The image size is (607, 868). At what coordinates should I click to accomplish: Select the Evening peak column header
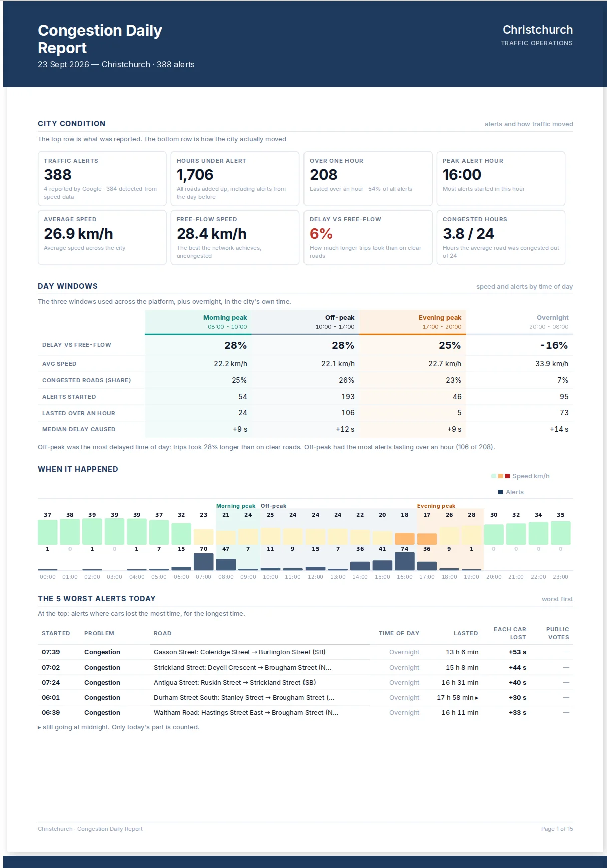pos(413,322)
